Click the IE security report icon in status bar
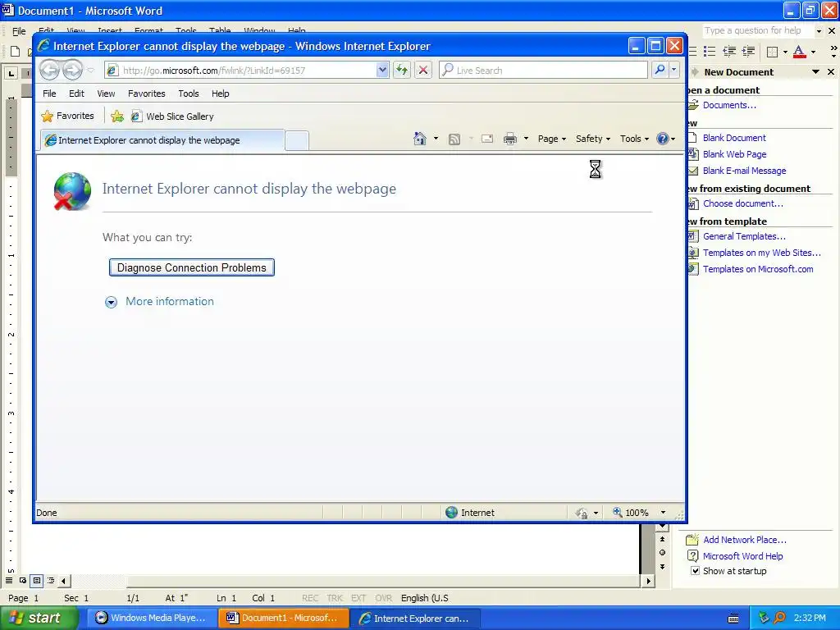The width and height of the screenshot is (840, 630). pyautogui.click(x=582, y=513)
